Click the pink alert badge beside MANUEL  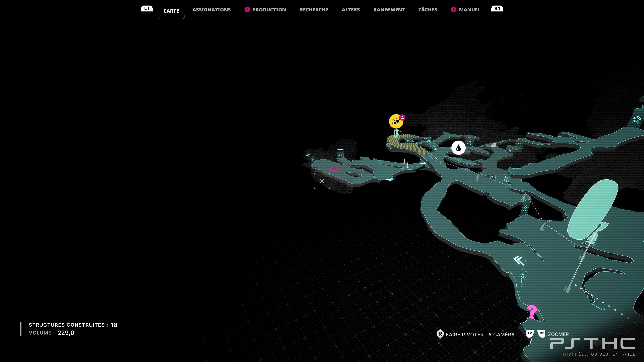[x=453, y=10]
